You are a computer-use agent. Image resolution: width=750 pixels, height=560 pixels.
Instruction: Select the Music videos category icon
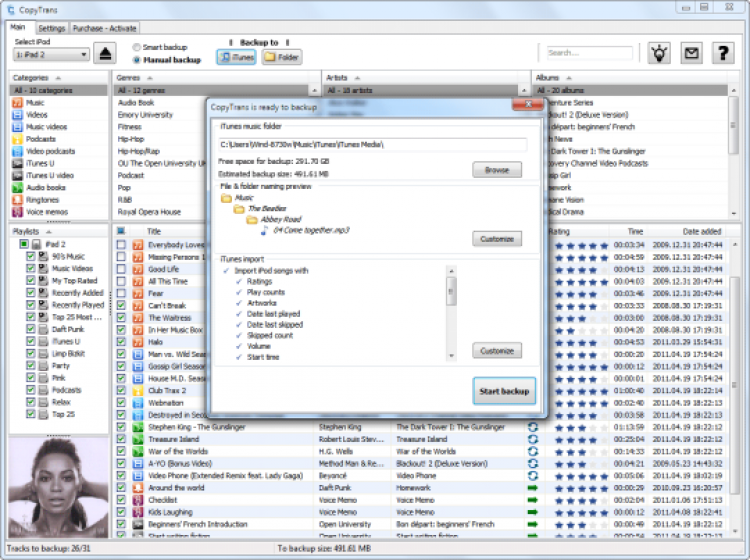(17, 127)
